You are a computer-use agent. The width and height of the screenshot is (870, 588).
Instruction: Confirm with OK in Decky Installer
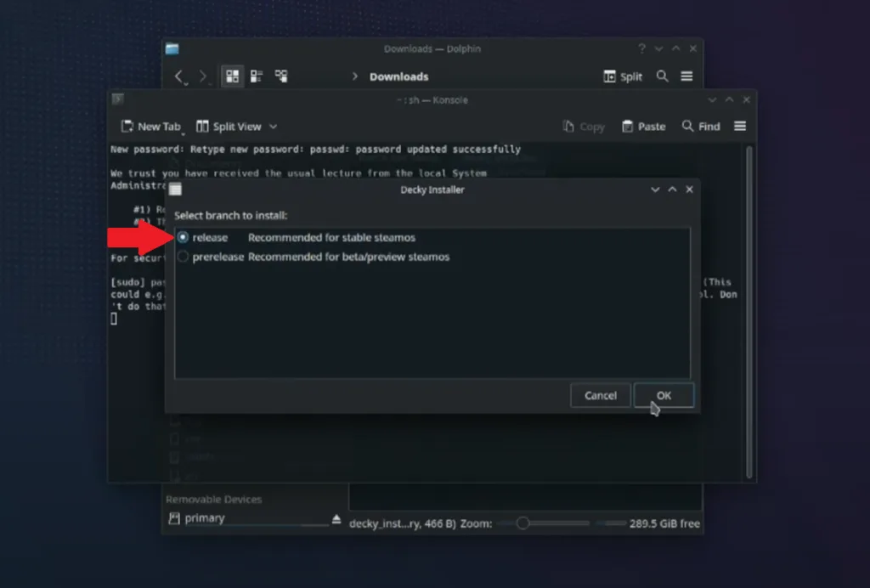pyautogui.click(x=664, y=395)
